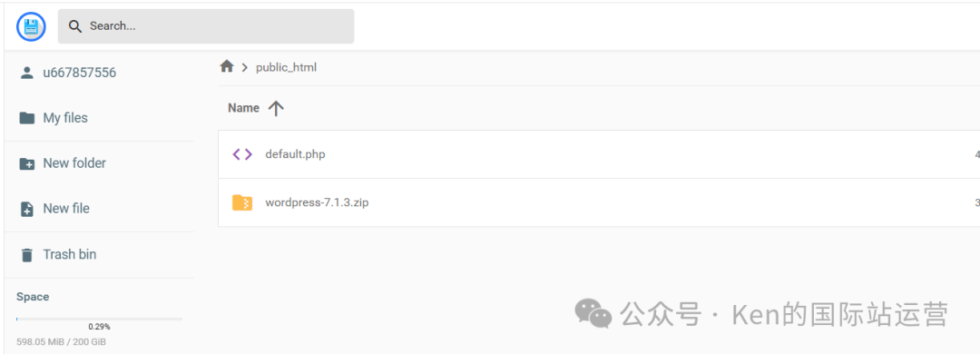
Task: Click the public_html breadcrumb link
Action: tap(286, 67)
